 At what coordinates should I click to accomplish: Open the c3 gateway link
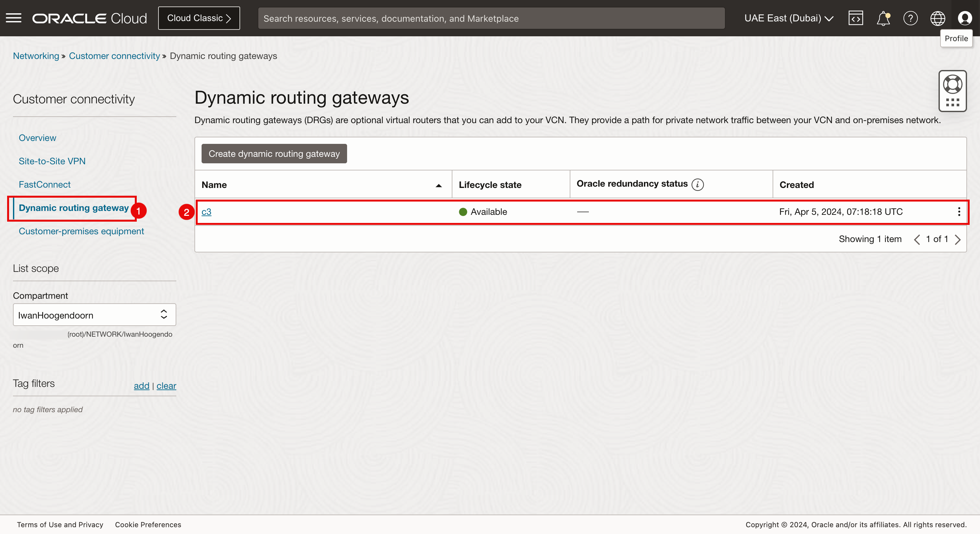(x=206, y=212)
